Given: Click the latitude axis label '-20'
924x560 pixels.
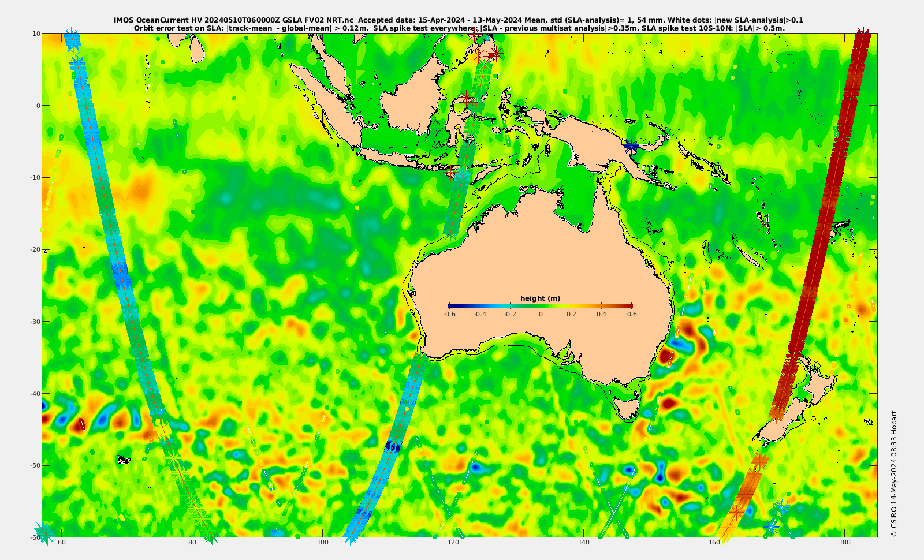Looking at the screenshot, I should [x=35, y=249].
